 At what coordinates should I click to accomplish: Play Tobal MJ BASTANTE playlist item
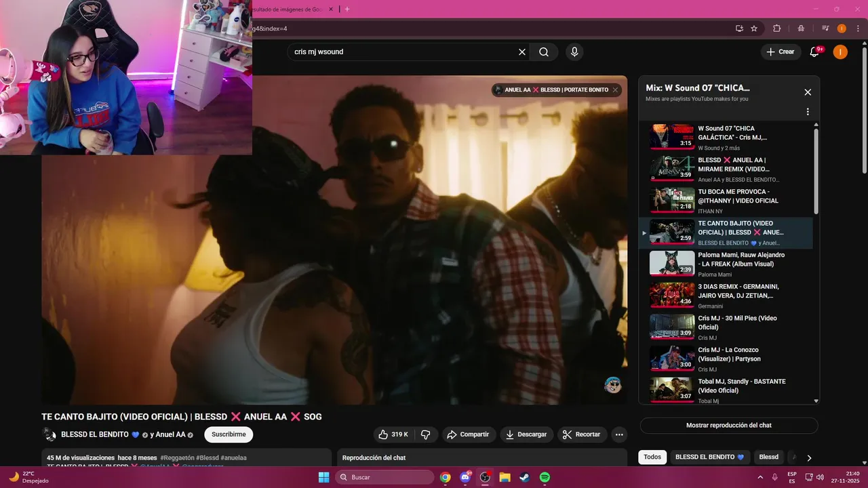726,390
